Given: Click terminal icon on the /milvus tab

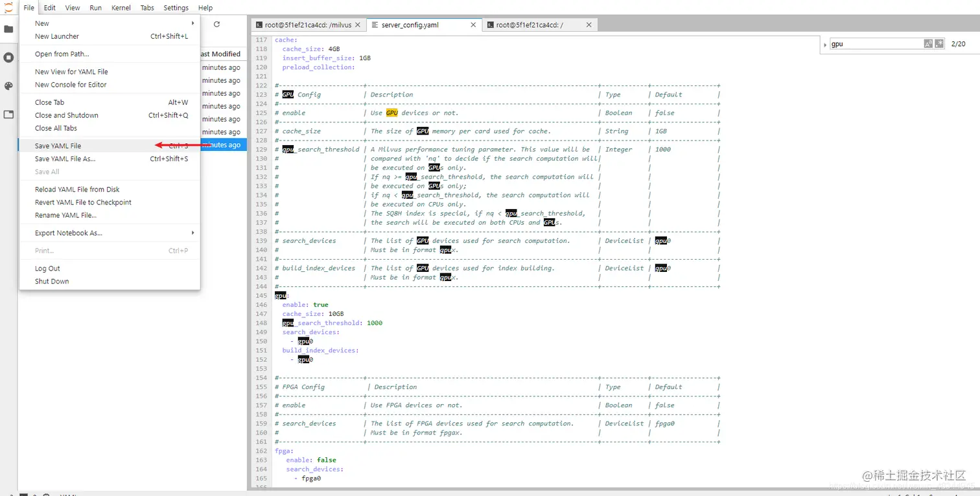Looking at the screenshot, I should [258, 25].
